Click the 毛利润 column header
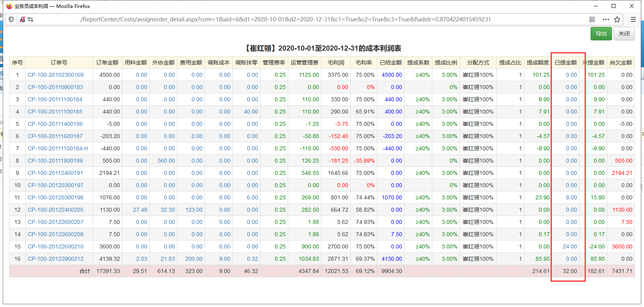Viewport: 644px width, 307px height. 336,63
